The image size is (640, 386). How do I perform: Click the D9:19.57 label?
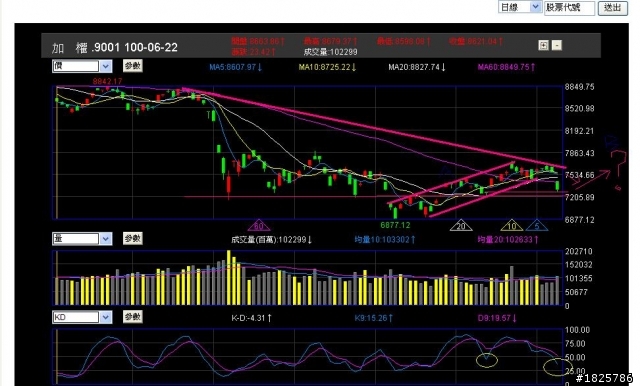[x=497, y=317]
